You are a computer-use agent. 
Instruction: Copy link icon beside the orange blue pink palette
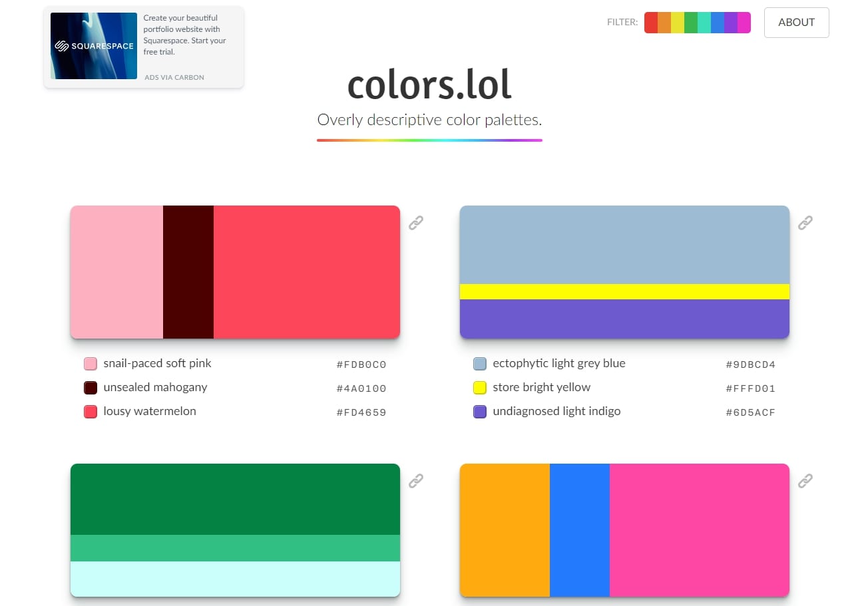tap(805, 480)
